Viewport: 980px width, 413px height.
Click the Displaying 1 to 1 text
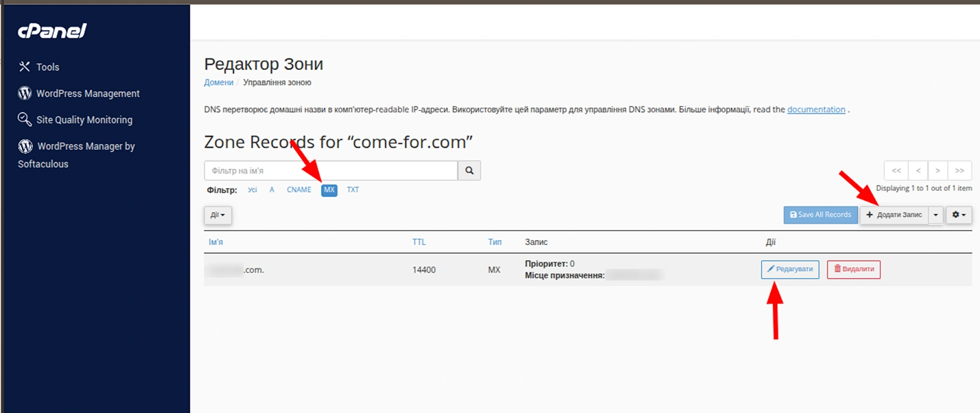click(x=924, y=188)
